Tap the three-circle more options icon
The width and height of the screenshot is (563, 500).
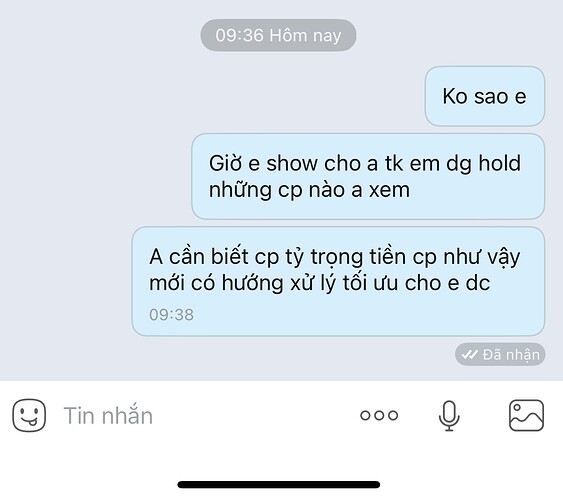click(379, 415)
